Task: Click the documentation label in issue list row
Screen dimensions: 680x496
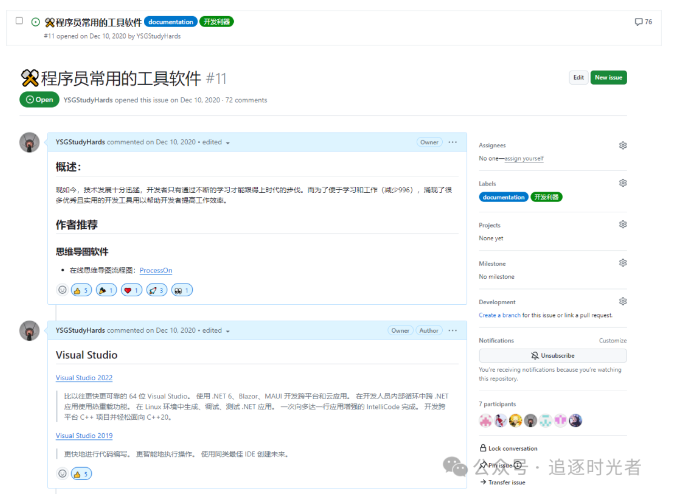Action: tap(170, 22)
